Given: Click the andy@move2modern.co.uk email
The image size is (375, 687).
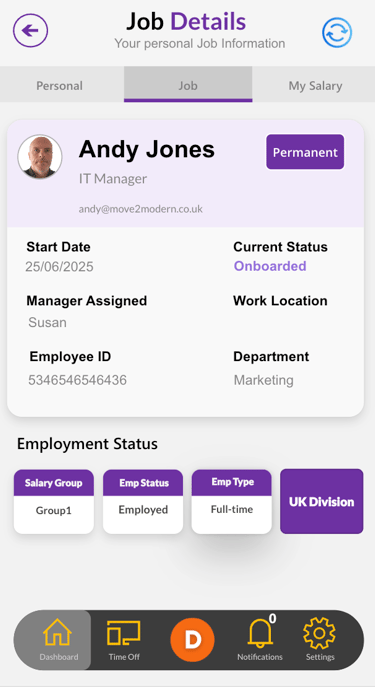Looking at the screenshot, I should click(x=141, y=209).
